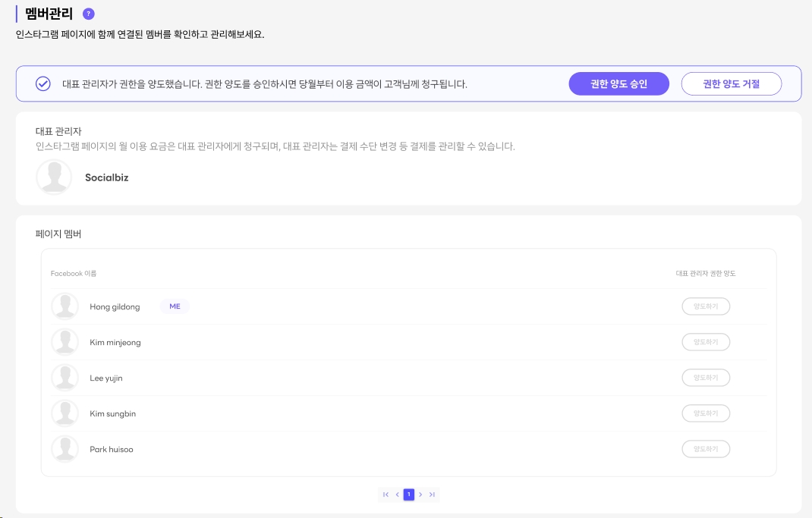
Task: Go to previous page in pagination
Action: 397,494
